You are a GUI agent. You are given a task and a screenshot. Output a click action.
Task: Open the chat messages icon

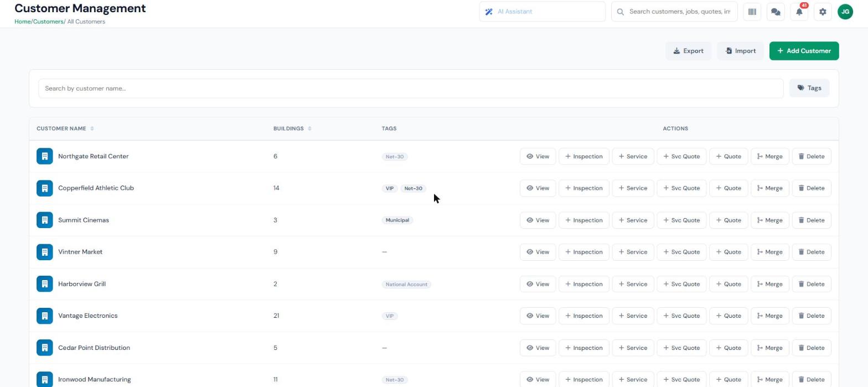point(776,12)
